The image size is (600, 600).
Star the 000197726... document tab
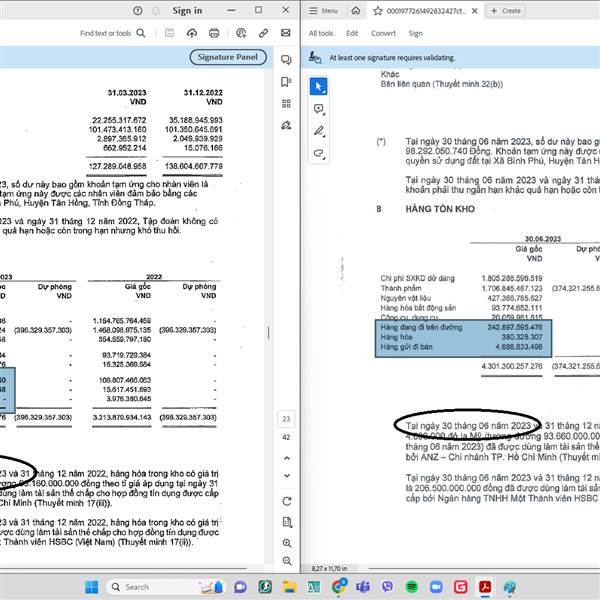(378, 11)
